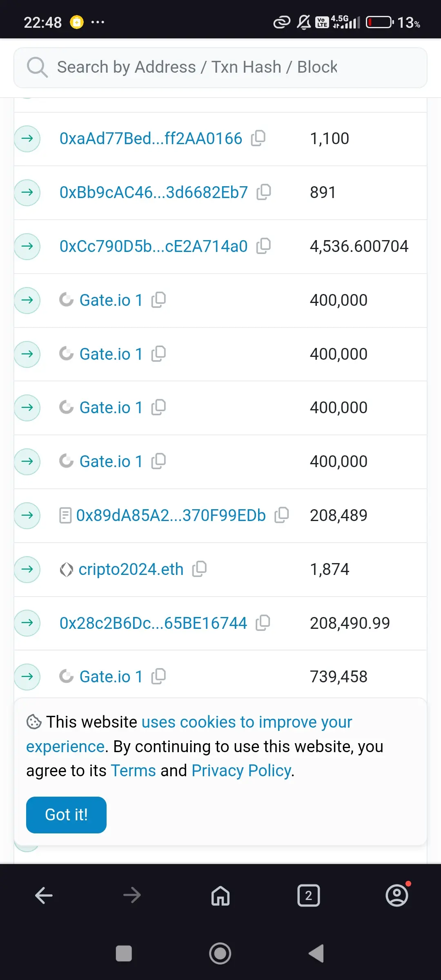Go back using browser back arrow

click(44, 895)
